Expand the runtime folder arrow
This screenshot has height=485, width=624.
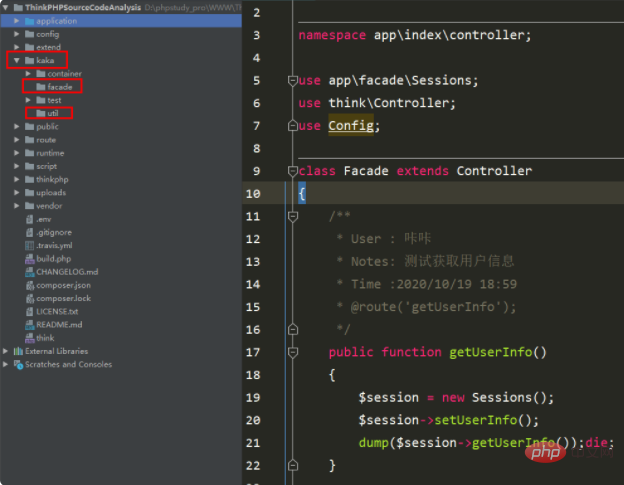pos(16,153)
